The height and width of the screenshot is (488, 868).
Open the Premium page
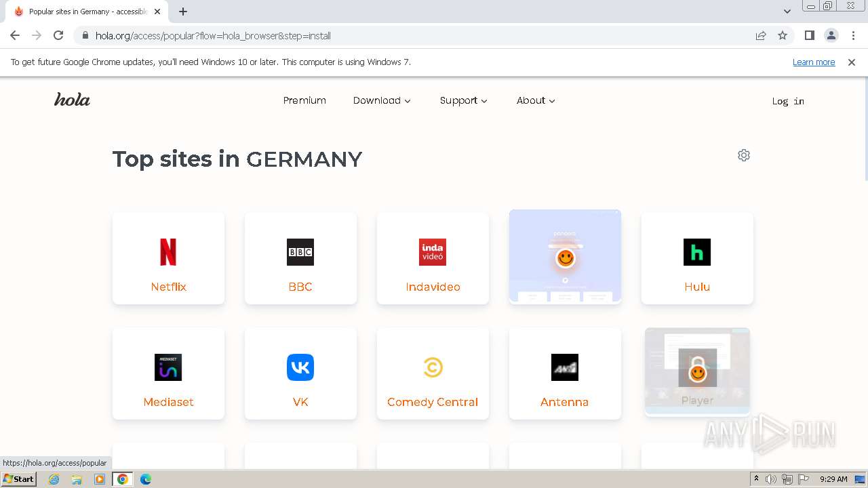[304, 100]
